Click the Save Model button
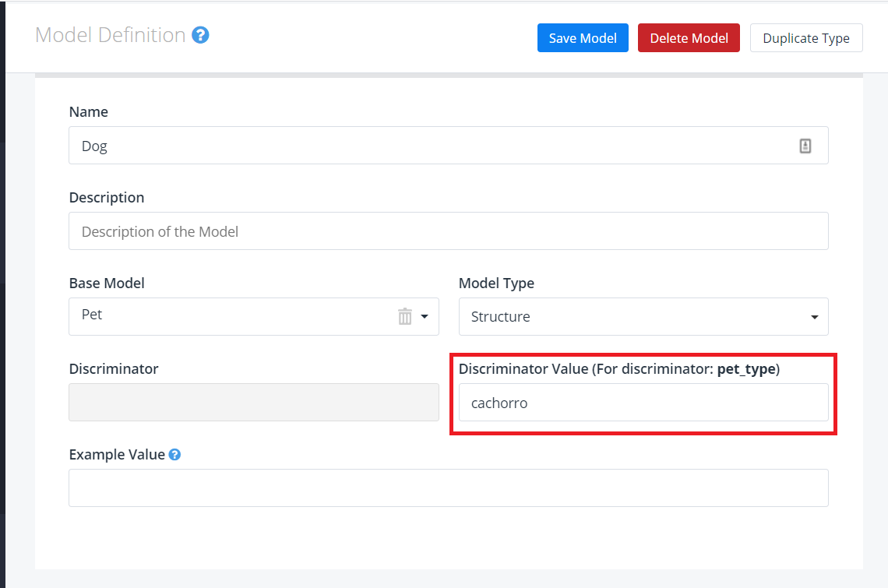The height and width of the screenshot is (588, 888). coord(583,38)
